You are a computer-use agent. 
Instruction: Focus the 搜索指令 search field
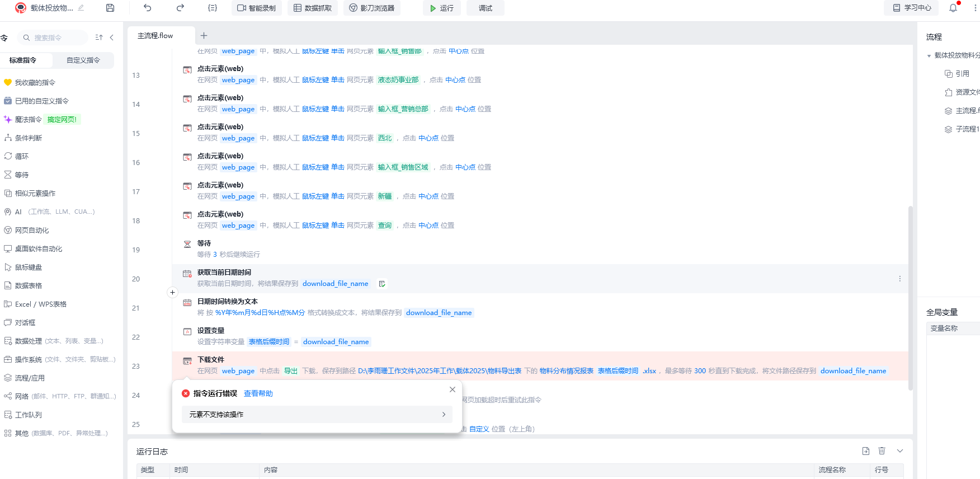click(x=53, y=37)
